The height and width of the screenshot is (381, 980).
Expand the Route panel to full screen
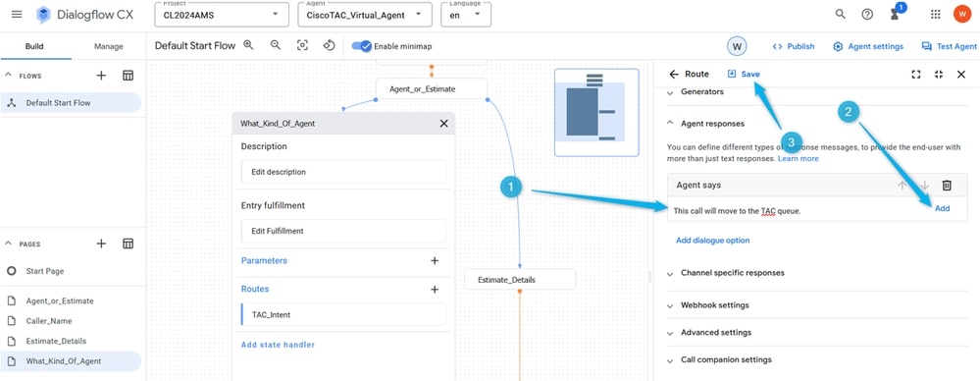916,74
